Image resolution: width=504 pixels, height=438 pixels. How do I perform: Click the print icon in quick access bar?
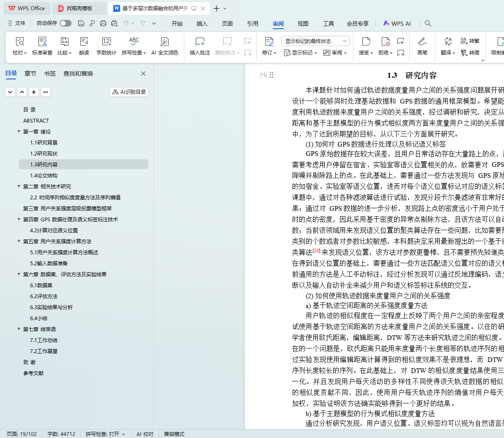[x=103, y=24]
